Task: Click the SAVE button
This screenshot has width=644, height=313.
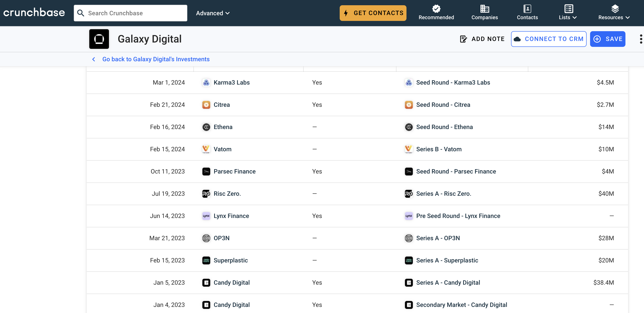Action: [x=608, y=39]
